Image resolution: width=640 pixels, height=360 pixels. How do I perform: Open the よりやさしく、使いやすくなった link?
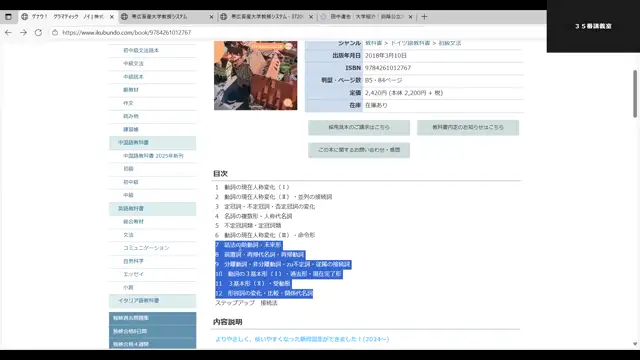pos(302,339)
